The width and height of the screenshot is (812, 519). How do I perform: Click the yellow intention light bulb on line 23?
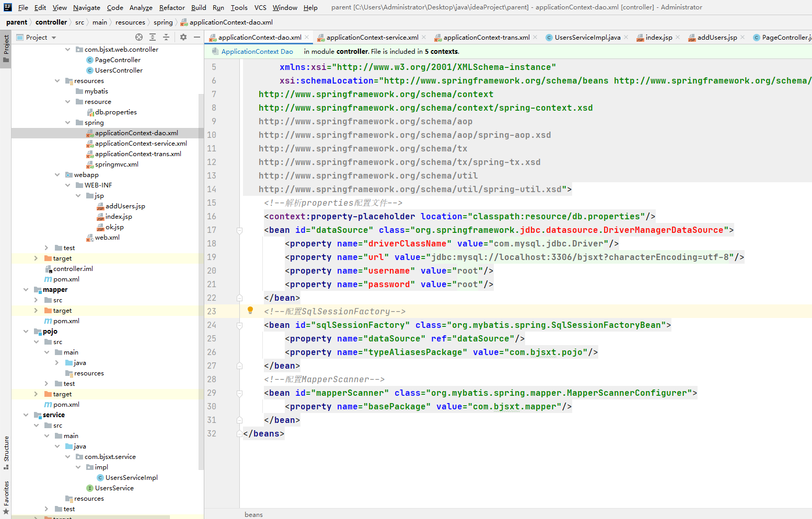(x=250, y=311)
